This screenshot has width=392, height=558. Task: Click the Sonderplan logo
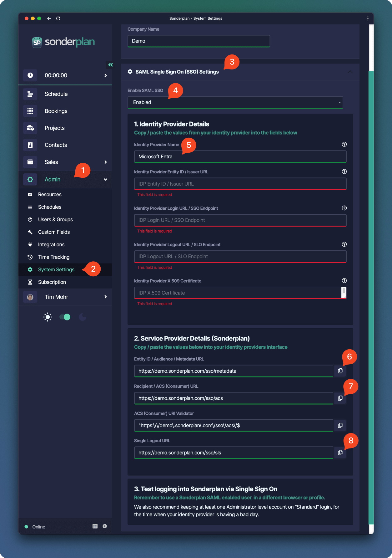pyautogui.click(x=63, y=42)
